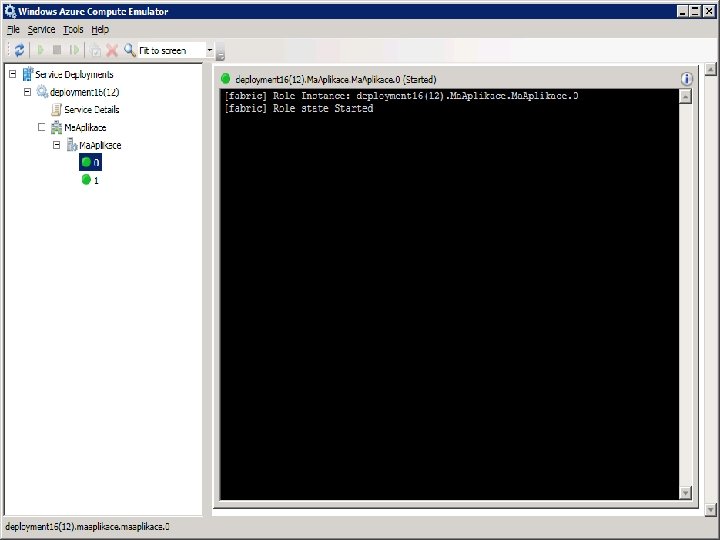Click the green status dot of instance 1
Image resolution: width=720 pixels, height=540 pixels.
tap(86, 180)
